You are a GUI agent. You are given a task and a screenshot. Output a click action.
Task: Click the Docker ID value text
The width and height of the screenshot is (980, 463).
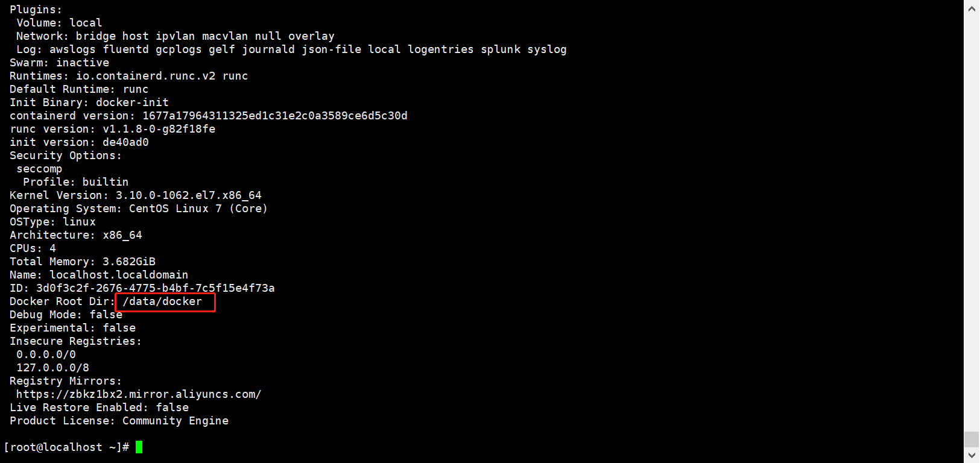(x=155, y=288)
